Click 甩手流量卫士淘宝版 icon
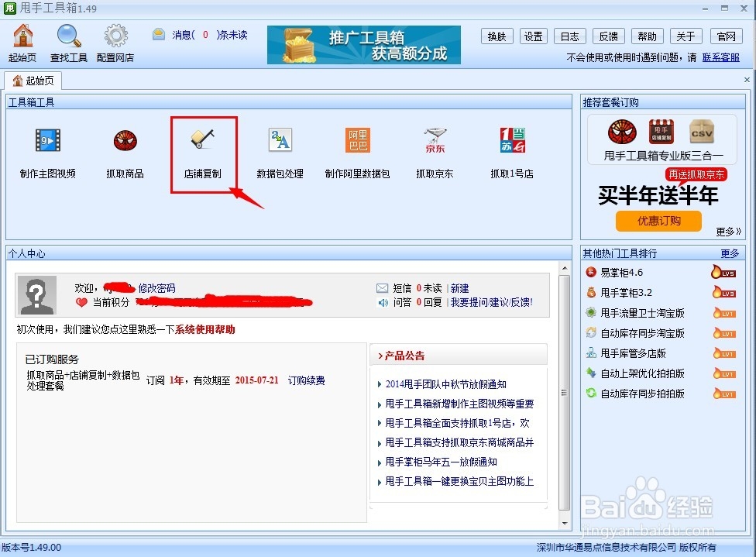The height and width of the screenshot is (557, 756). pos(591,312)
